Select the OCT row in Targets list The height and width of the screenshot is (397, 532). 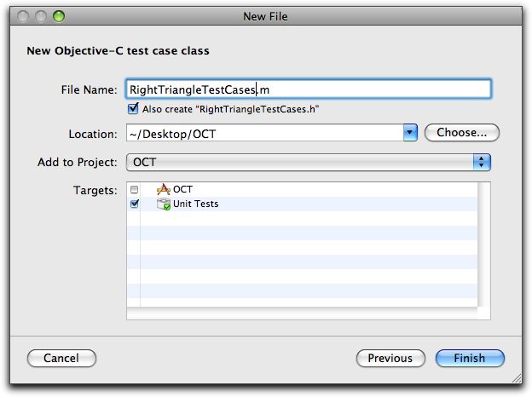pyautogui.click(x=302, y=189)
